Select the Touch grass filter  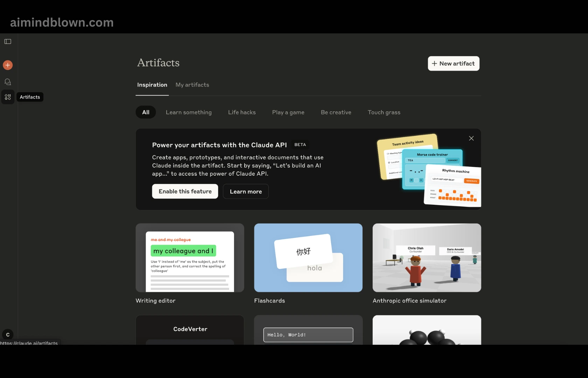[384, 112]
